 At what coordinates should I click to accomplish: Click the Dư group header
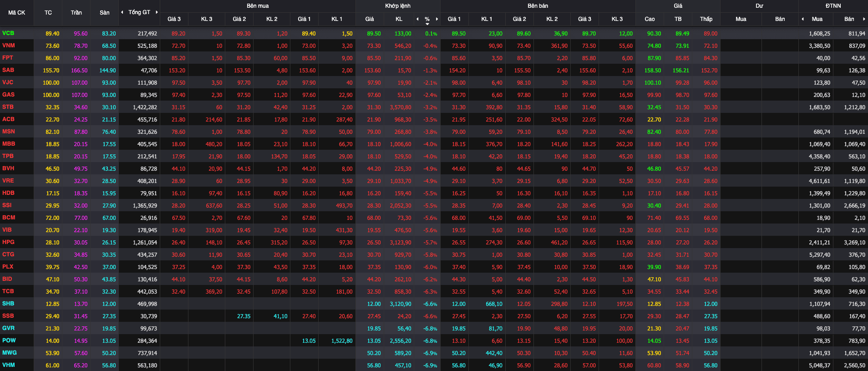click(759, 6)
